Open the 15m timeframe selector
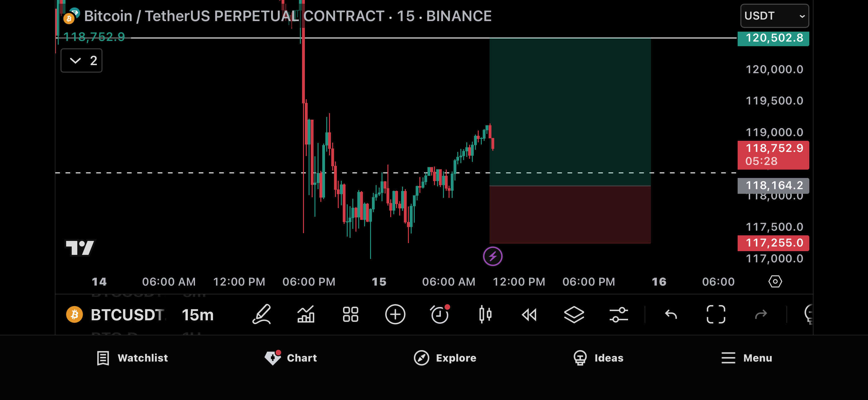The image size is (868, 400). [x=197, y=315]
